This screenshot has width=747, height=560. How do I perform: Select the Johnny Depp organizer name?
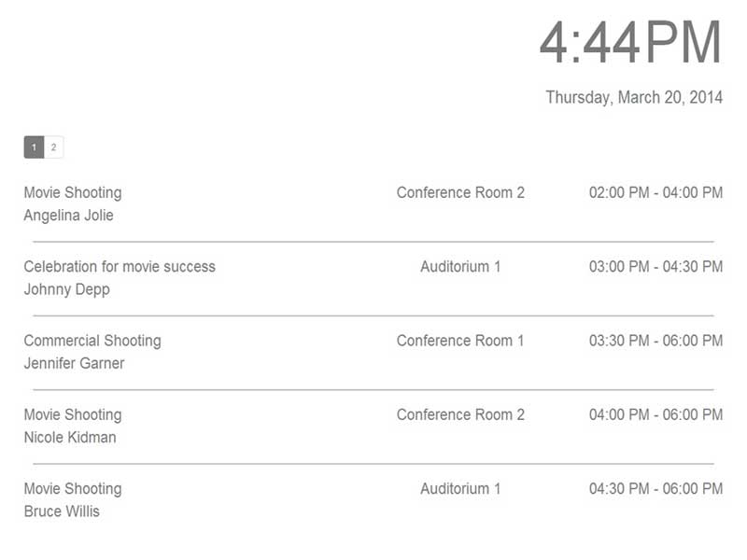[66, 289]
